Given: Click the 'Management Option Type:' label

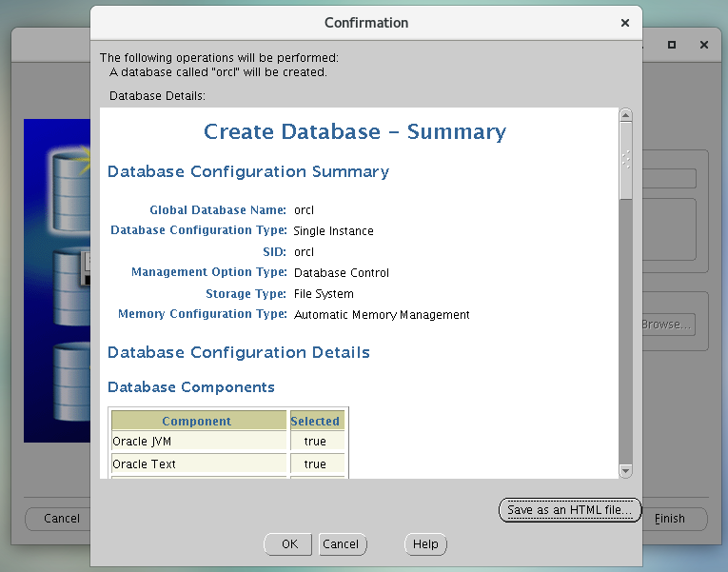Looking at the screenshot, I should click(209, 272).
